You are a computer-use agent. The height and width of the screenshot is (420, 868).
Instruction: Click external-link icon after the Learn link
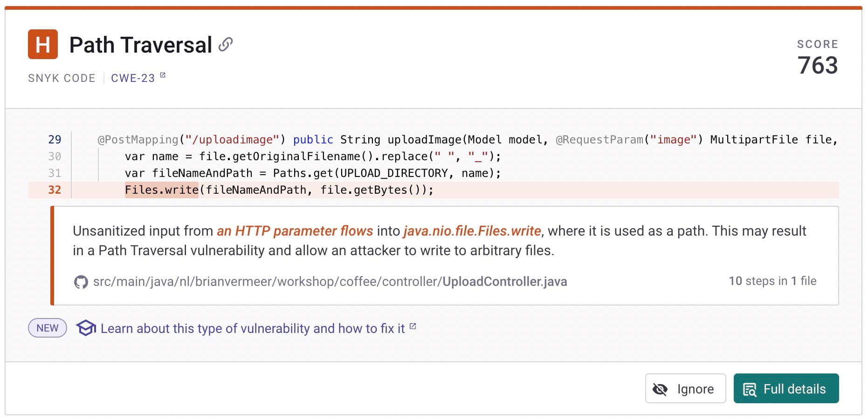click(413, 326)
